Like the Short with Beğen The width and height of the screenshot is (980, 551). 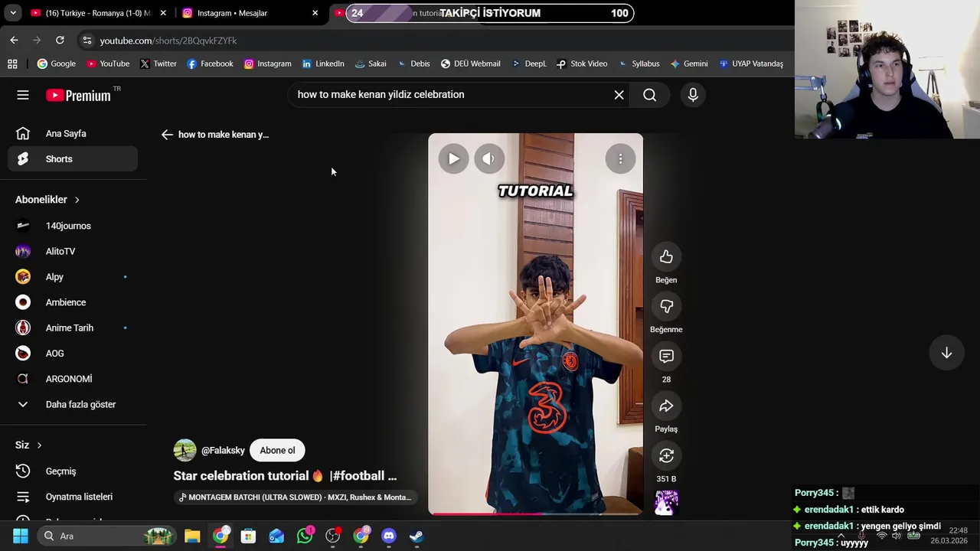click(666, 257)
